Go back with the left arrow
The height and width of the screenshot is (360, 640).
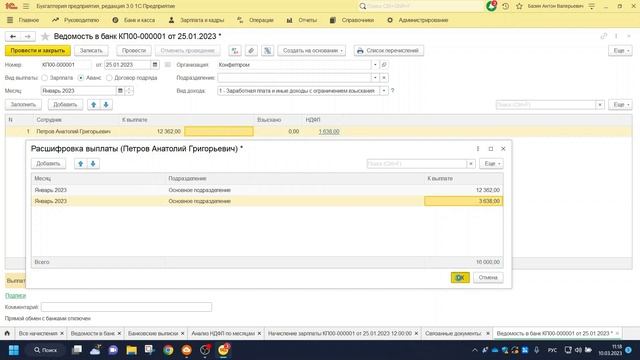coord(13,36)
